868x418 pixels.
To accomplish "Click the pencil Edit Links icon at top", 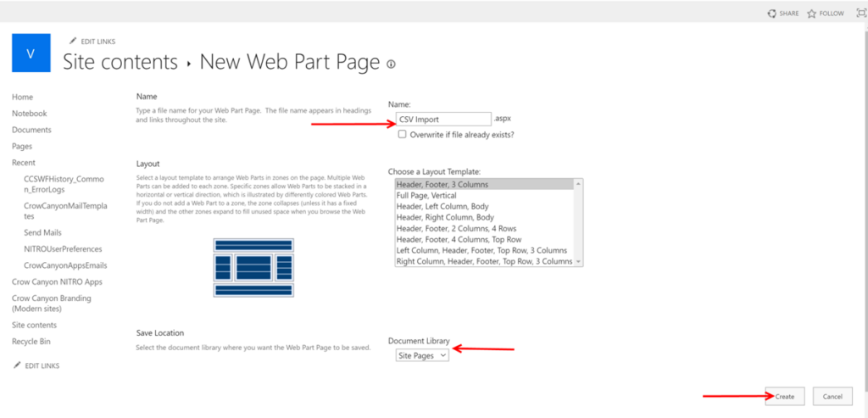I will point(72,42).
